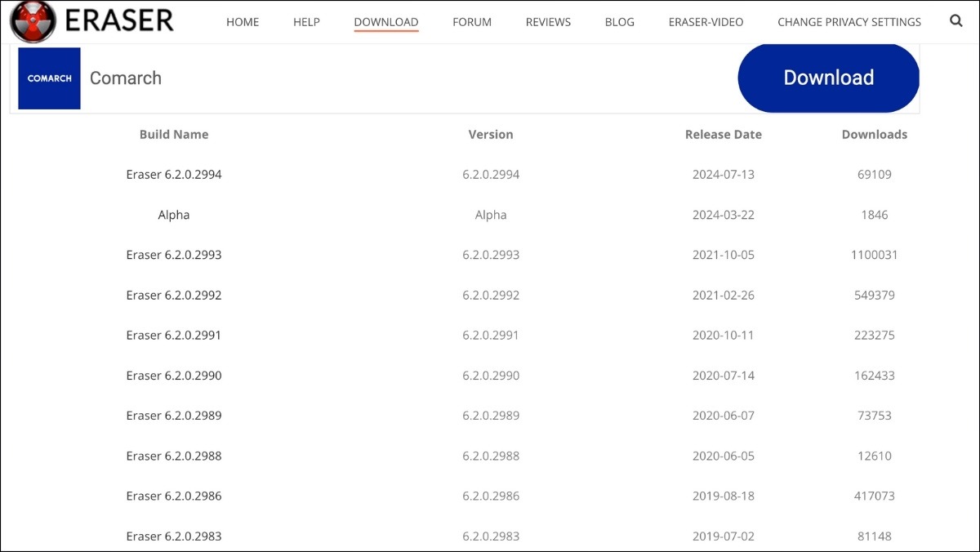Click the download count 69109

(x=875, y=175)
